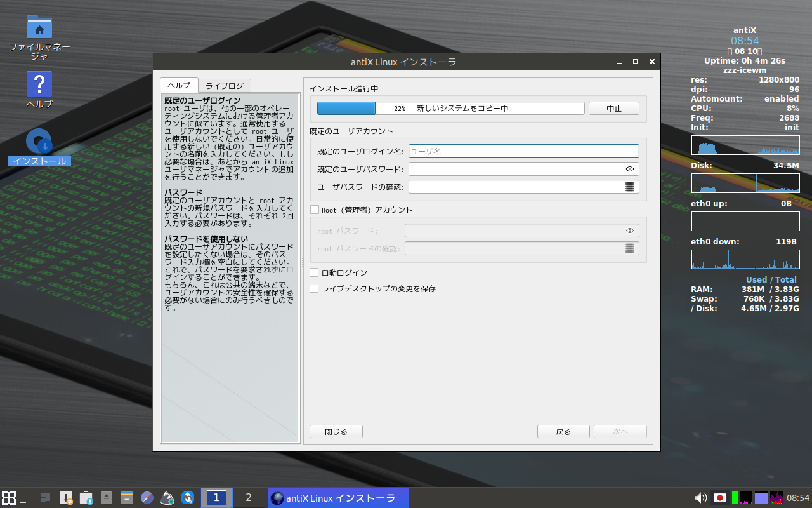The image size is (812, 508).
Task: Click the 閉じる button
Action: click(x=336, y=432)
